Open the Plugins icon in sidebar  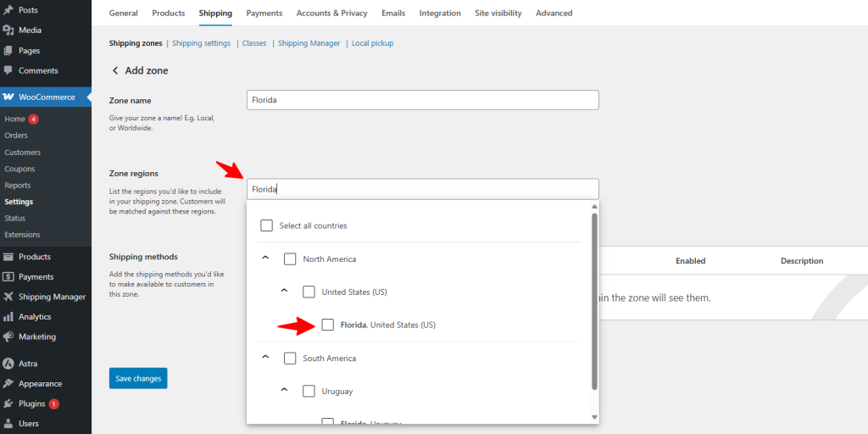(8, 403)
